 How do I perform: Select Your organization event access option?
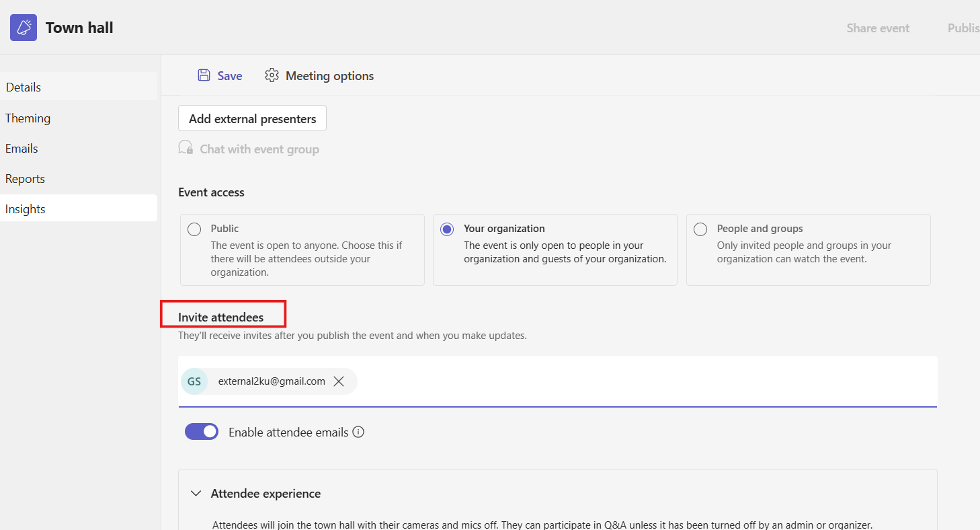click(x=447, y=229)
